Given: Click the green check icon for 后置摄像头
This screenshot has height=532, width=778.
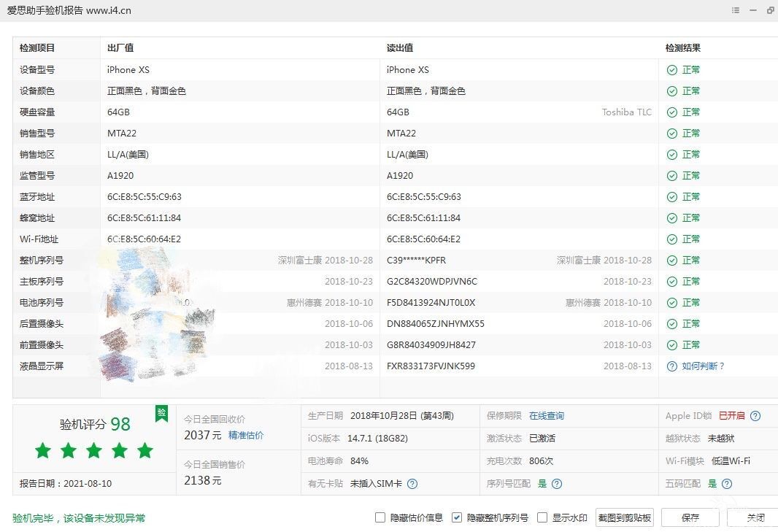Looking at the screenshot, I should point(672,324).
